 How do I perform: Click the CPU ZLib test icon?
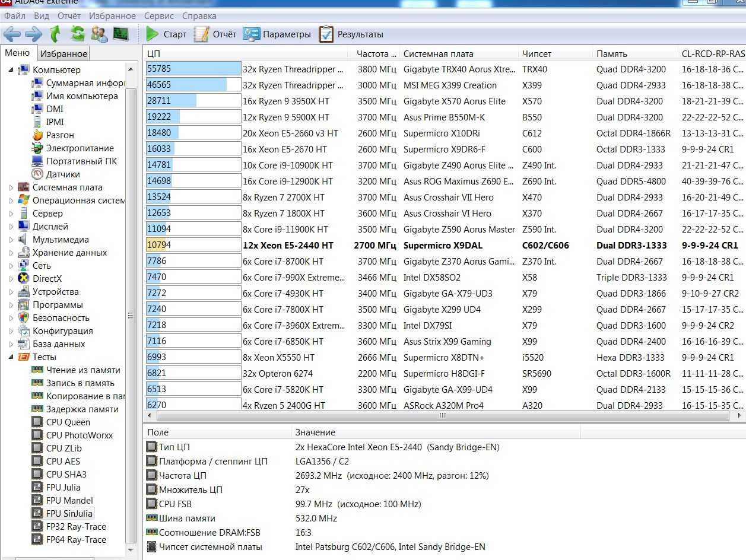pyautogui.click(x=37, y=448)
